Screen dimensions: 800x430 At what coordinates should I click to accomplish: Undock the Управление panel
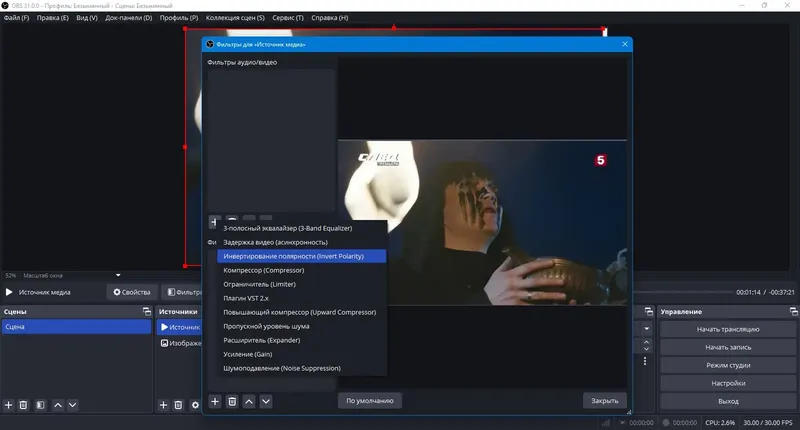(x=793, y=311)
